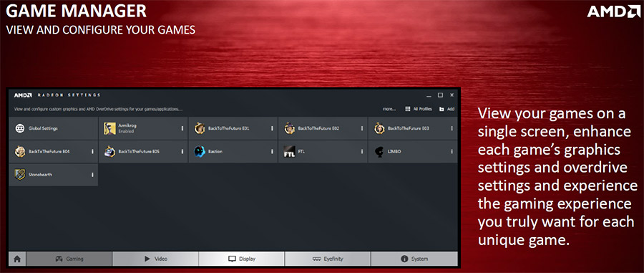This screenshot has width=644, height=273.
Task: Expand options menu for Stonehearth tile
Action: point(92,175)
